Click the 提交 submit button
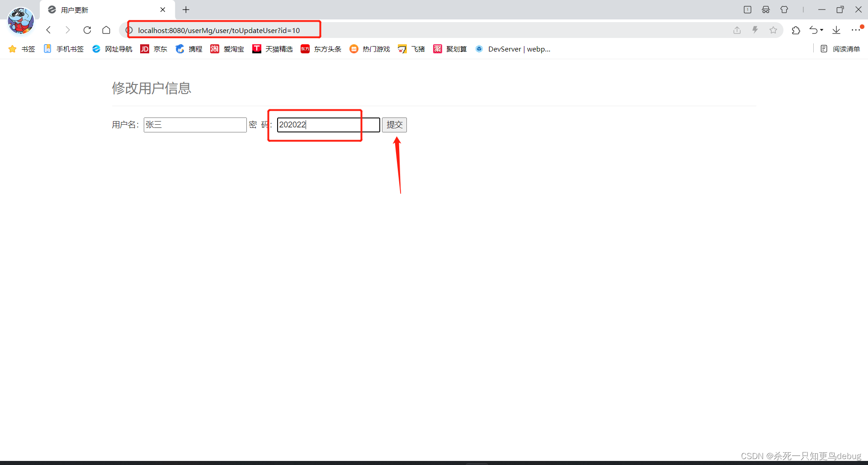The height and width of the screenshot is (465, 868). (394, 125)
